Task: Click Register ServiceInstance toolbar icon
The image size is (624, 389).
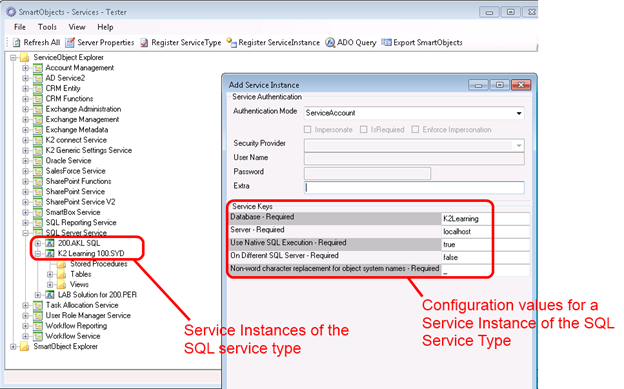Action: tap(232, 42)
